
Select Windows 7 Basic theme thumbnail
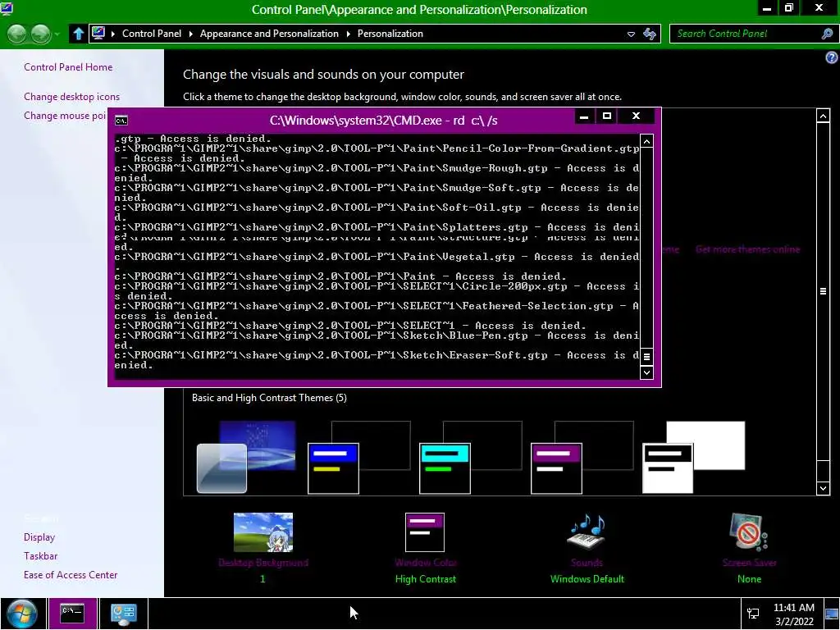pos(246,457)
